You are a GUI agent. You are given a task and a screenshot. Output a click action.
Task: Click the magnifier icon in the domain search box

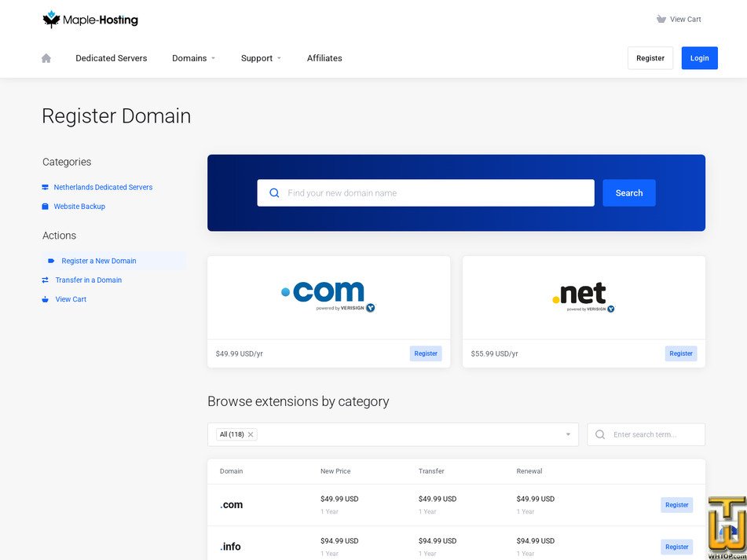click(274, 193)
